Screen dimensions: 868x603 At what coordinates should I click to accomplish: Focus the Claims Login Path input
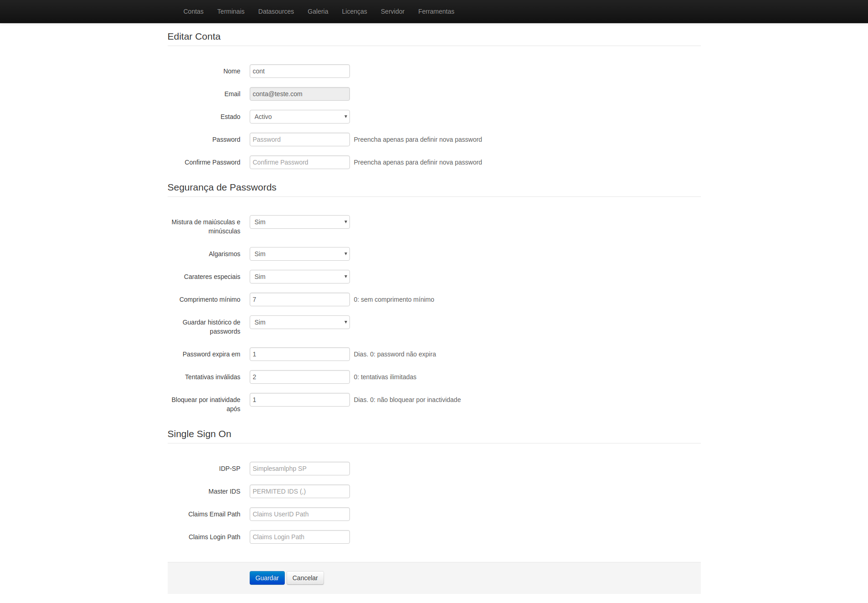tap(299, 537)
